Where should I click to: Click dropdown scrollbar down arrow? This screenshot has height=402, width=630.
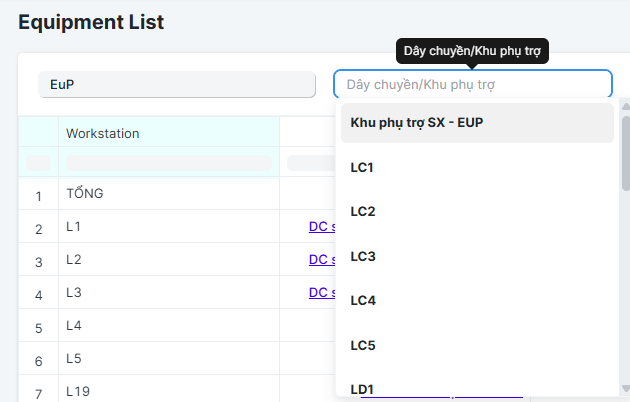tap(625, 389)
